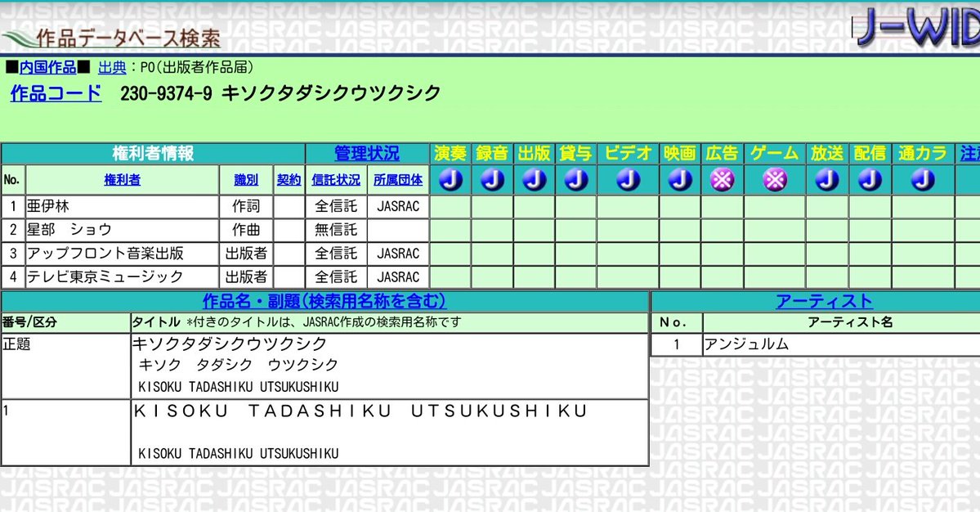Click the J icon under 映画 column
This screenshot has width=980, height=512.
pos(680,180)
